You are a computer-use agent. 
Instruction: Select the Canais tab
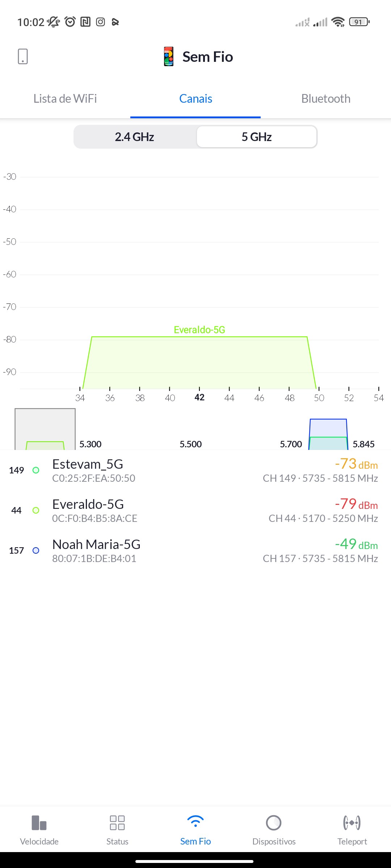click(x=195, y=99)
